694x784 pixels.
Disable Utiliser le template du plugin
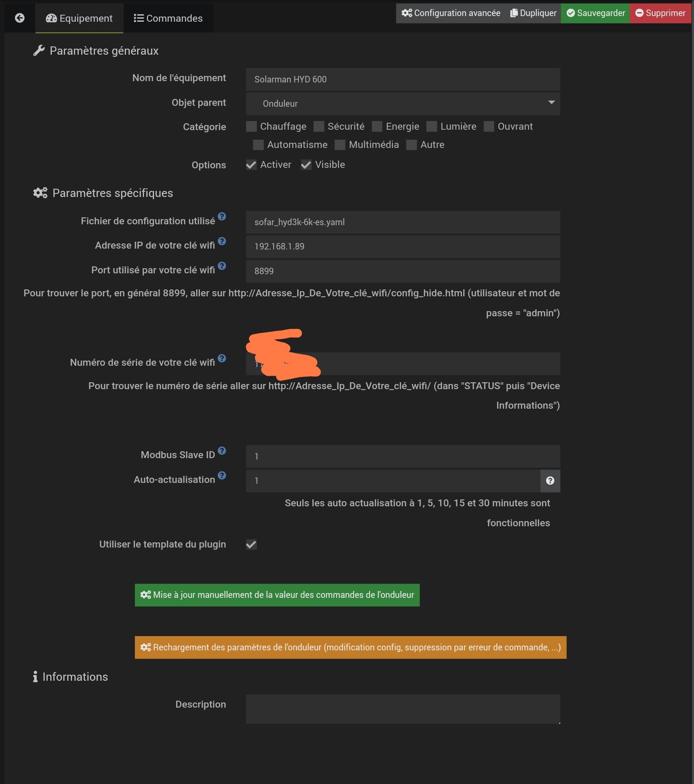[x=251, y=545]
